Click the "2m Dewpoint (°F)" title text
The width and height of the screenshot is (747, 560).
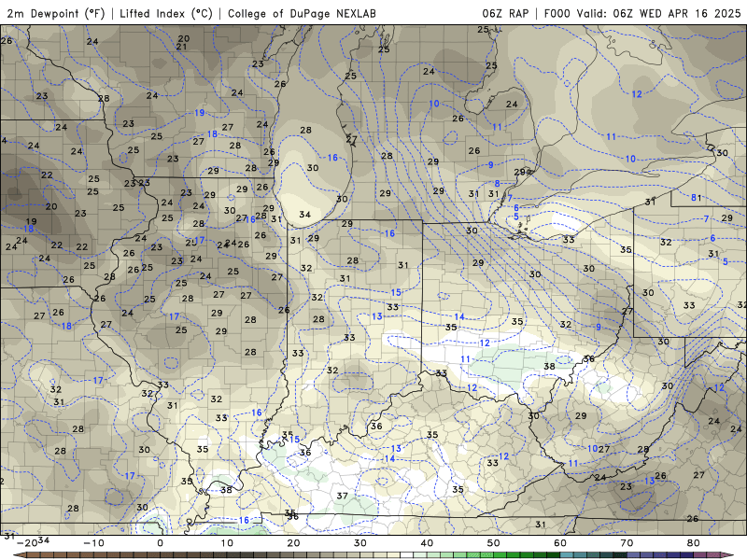pyautogui.click(x=56, y=13)
